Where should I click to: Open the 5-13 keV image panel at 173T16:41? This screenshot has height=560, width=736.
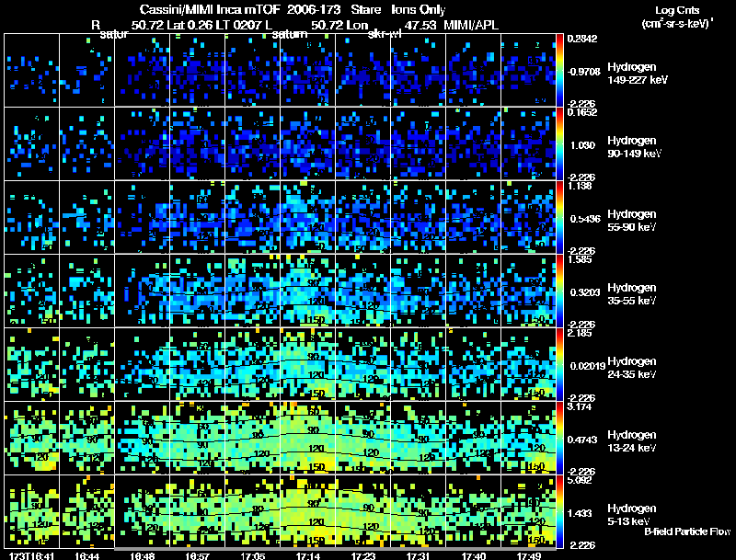click(x=31, y=511)
